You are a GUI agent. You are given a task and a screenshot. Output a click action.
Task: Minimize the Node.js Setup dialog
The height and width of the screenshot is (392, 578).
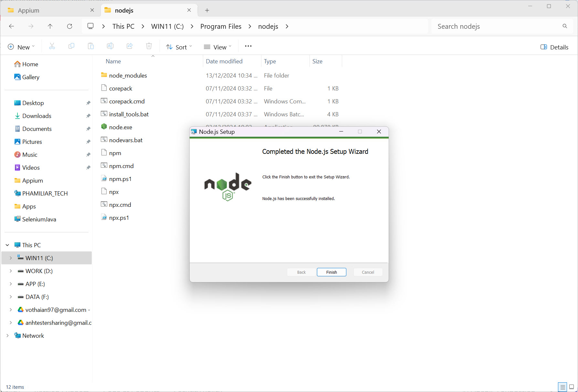341,132
